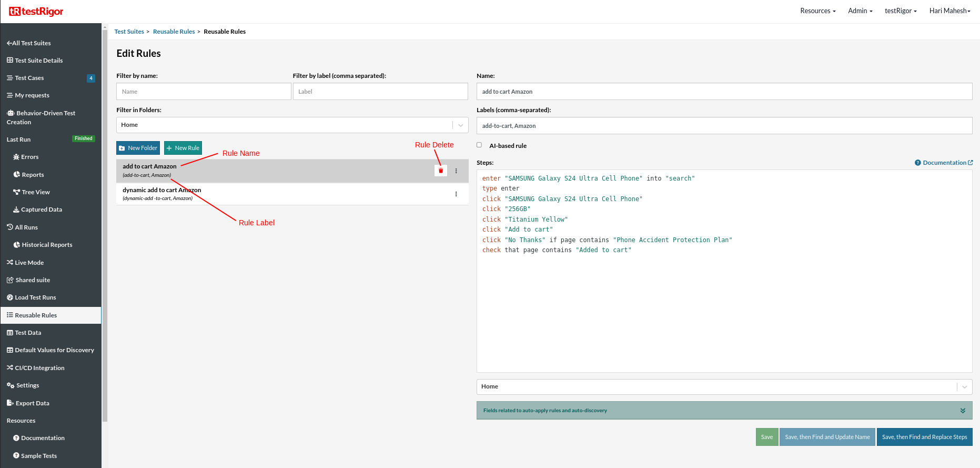This screenshot has height=468, width=980.
Task: Open the Home folder dropdown below Steps
Action: click(x=964, y=387)
